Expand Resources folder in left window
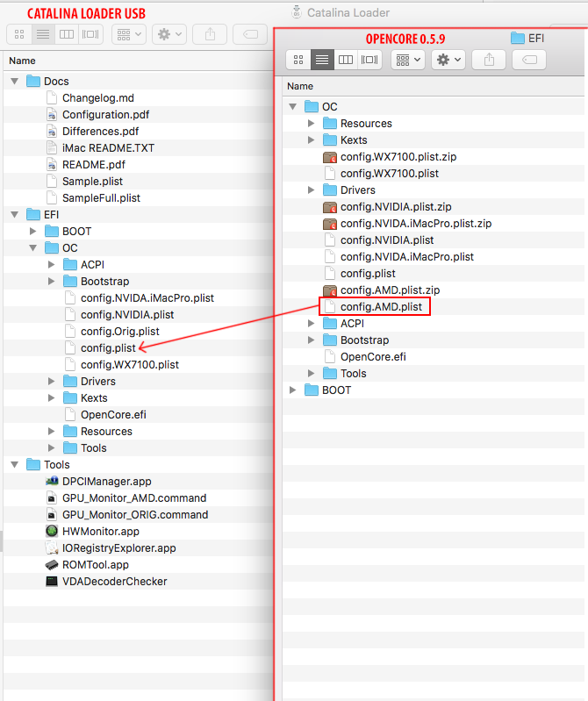 coord(51,432)
